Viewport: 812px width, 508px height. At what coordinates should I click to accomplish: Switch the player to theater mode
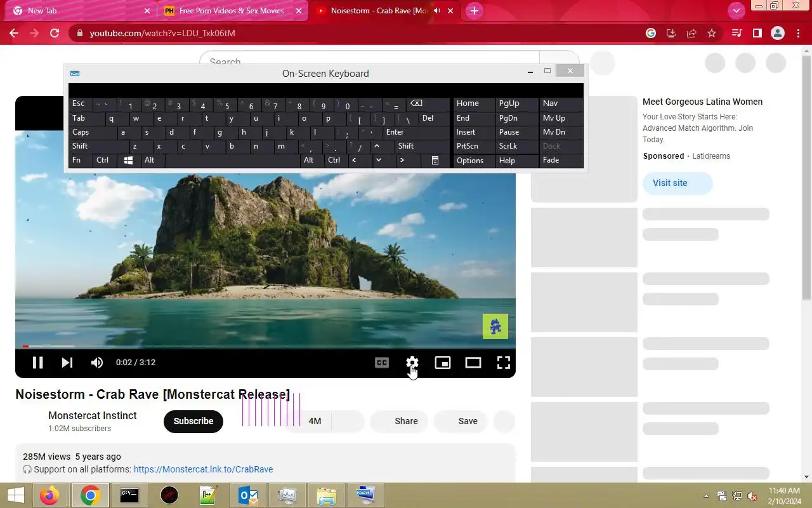pos(473,363)
